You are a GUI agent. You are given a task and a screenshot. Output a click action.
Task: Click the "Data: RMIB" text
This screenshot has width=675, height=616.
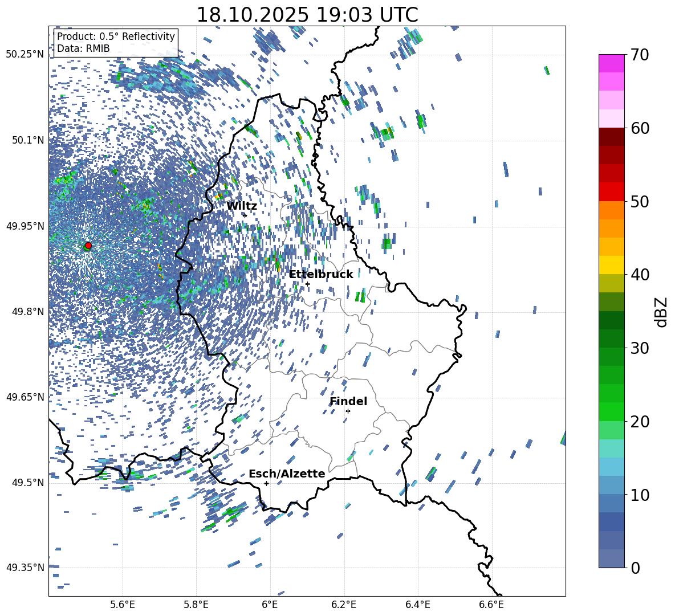pos(83,48)
